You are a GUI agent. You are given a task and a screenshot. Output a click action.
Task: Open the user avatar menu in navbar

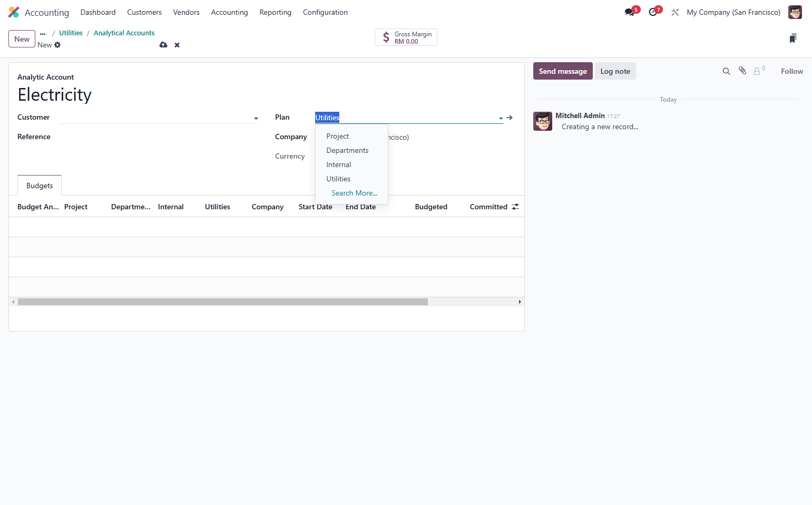795,12
